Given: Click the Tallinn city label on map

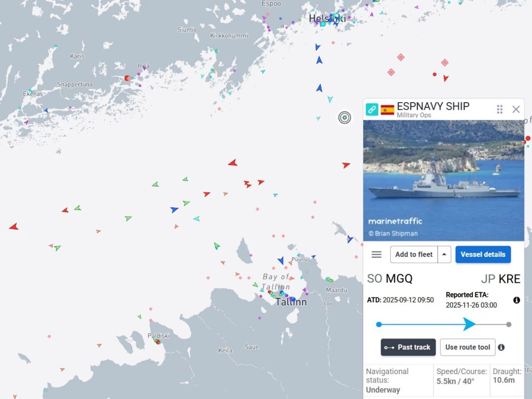Looking at the screenshot, I should 291,303.
